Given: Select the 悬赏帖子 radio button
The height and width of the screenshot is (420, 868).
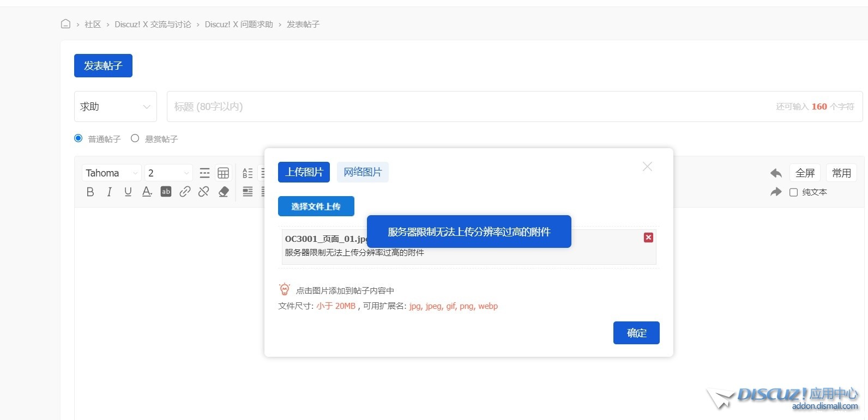Looking at the screenshot, I should 135,138.
